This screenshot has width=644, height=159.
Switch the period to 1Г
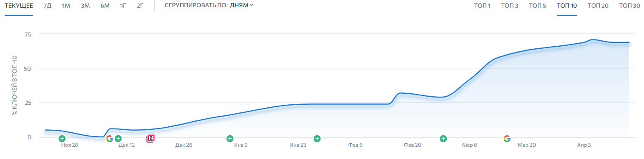[x=123, y=6]
